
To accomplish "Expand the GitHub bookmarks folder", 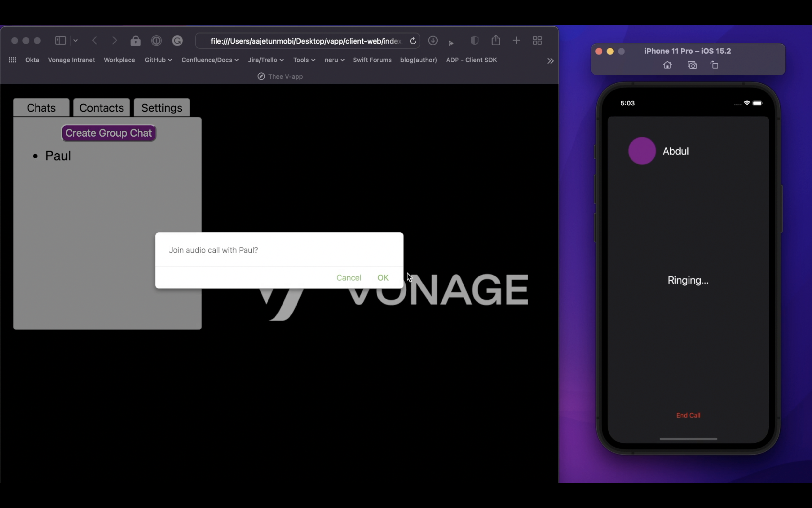I will point(158,60).
